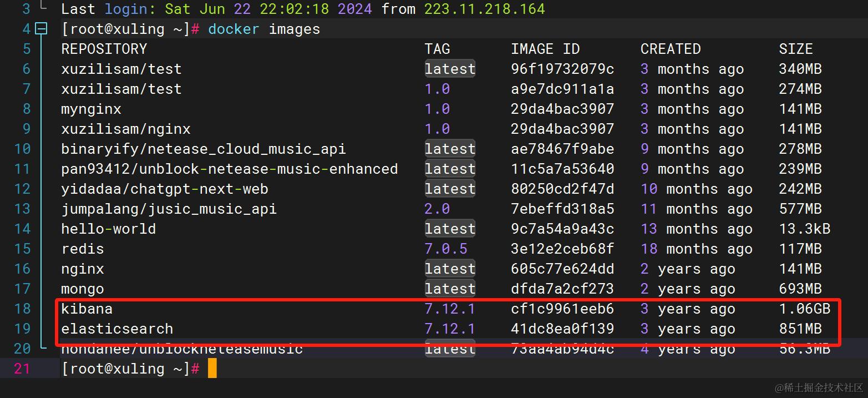Screen dimensions: 868x398
Task: Select image ID a9e7dc911a1a
Action: 562,89
